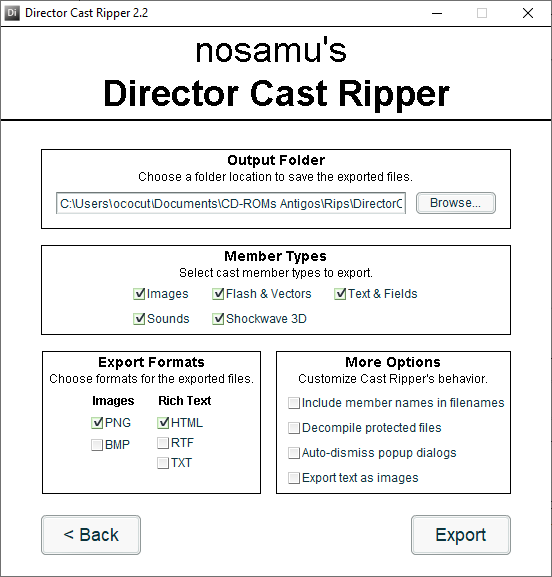552x577 pixels.
Task: Check Export text as images option
Action: [294, 478]
